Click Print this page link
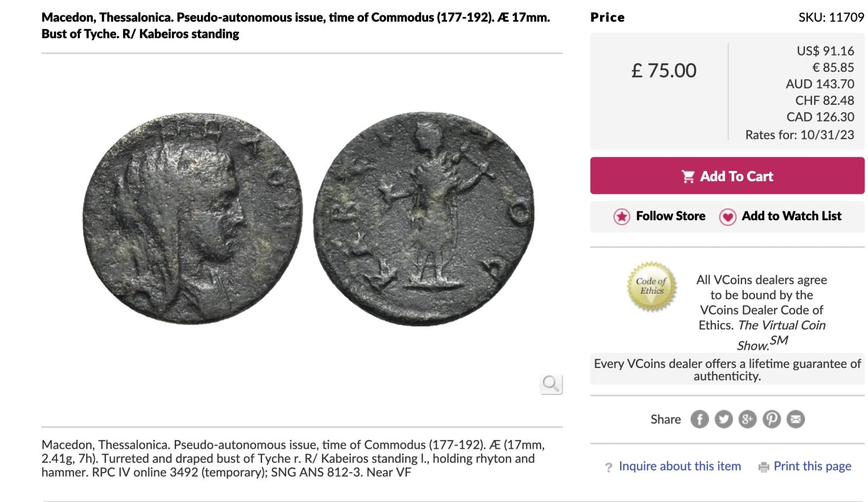 (x=812, y=466)
